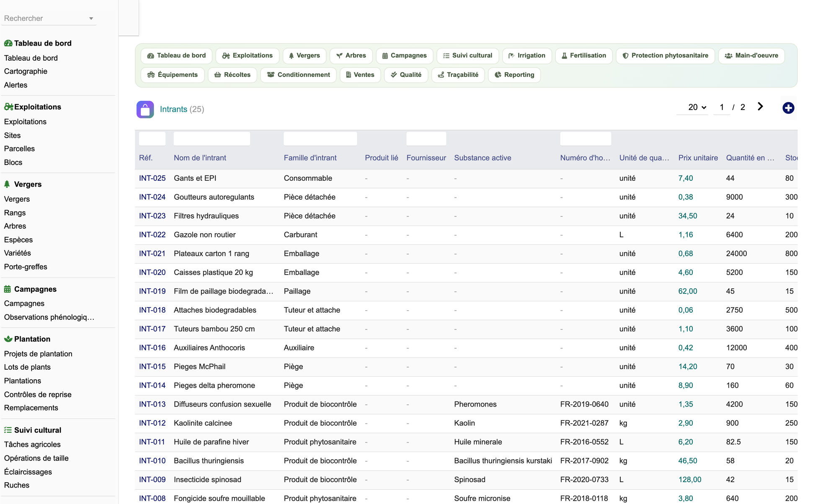Select cell 'Paillage'
This screenshot has width=815, height=504.
click(297, 291)
